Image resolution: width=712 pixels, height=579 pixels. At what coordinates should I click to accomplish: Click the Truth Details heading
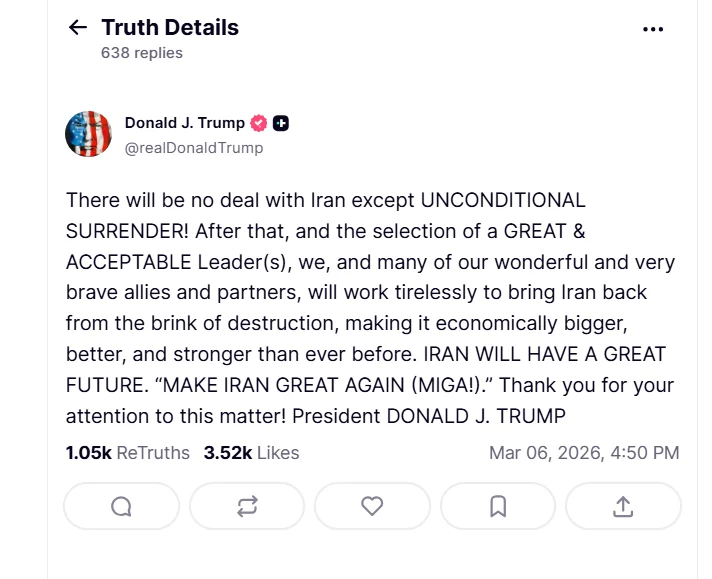click(170, 27)
